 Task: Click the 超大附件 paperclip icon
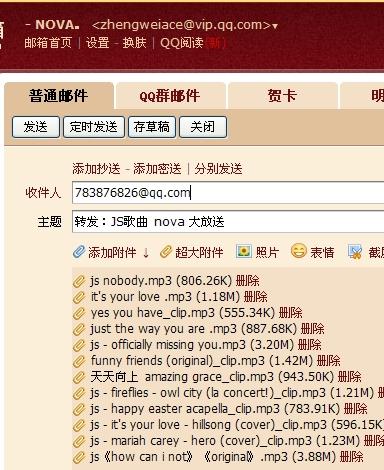point(166,252)
